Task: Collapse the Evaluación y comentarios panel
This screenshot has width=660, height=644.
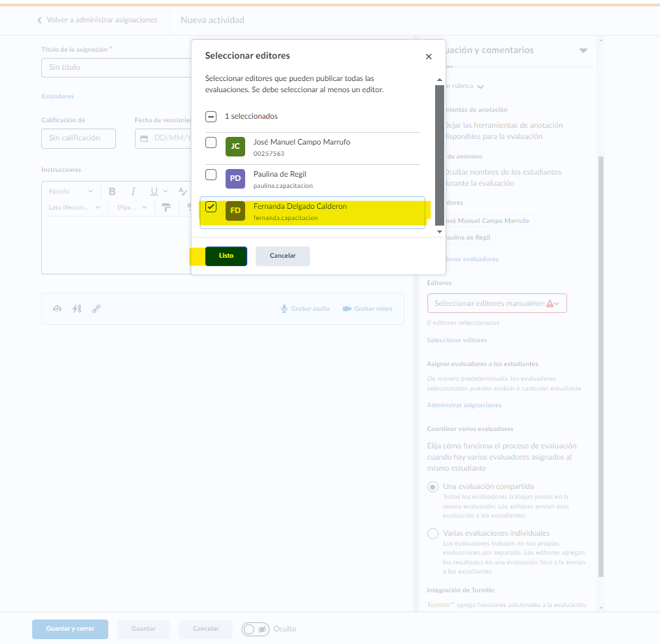Action: [582, 50]
